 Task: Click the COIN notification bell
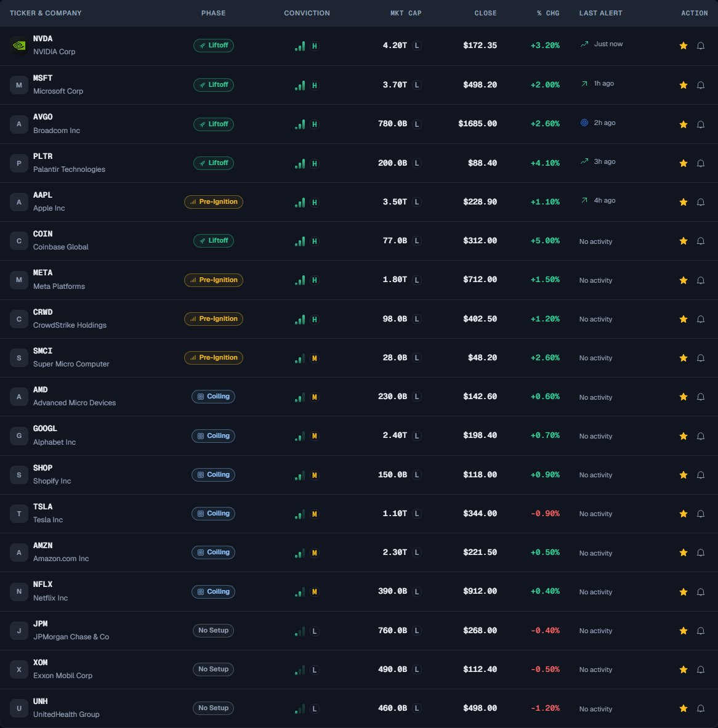pyautogui.click(x=701, y=240)
